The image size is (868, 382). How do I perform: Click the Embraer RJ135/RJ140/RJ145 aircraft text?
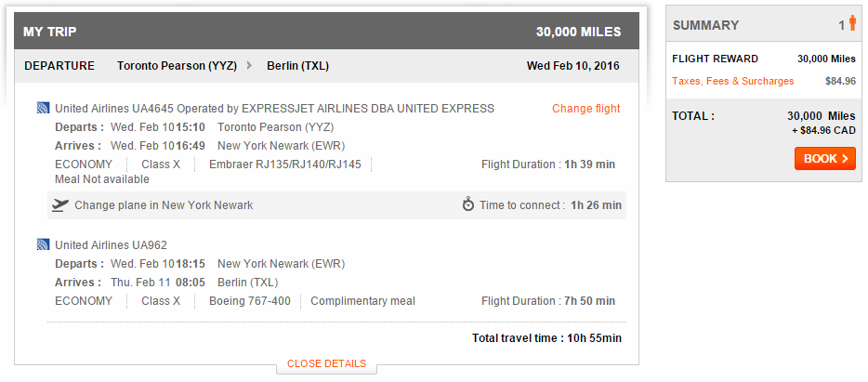pyautogui.click(x=284, y=165)
